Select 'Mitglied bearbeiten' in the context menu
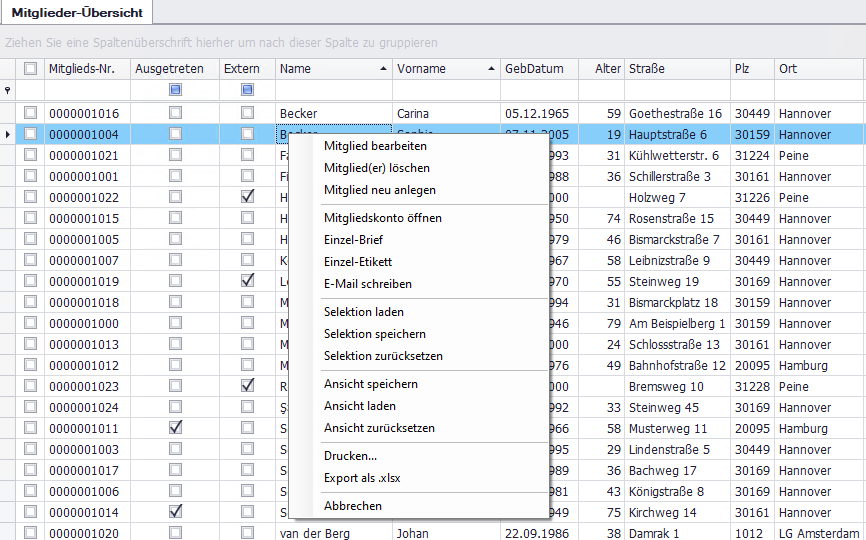866x540 pixels. [x=368, y=146]
